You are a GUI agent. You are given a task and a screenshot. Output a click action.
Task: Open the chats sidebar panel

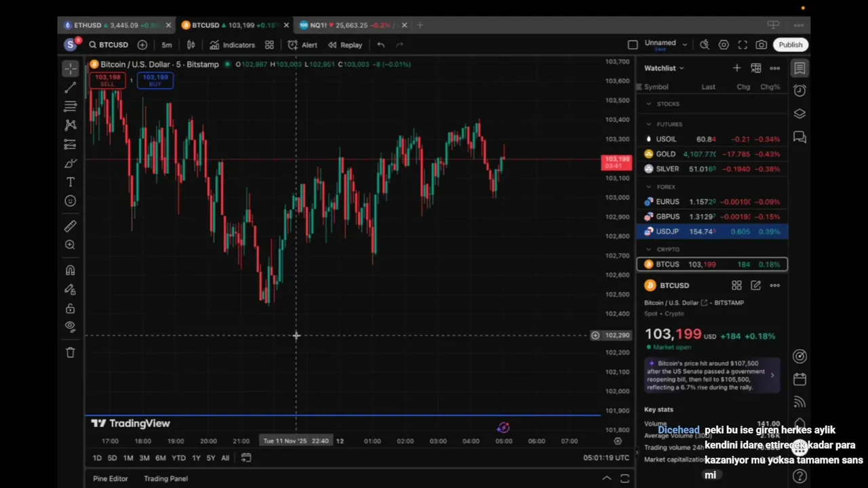click(800, 138)
